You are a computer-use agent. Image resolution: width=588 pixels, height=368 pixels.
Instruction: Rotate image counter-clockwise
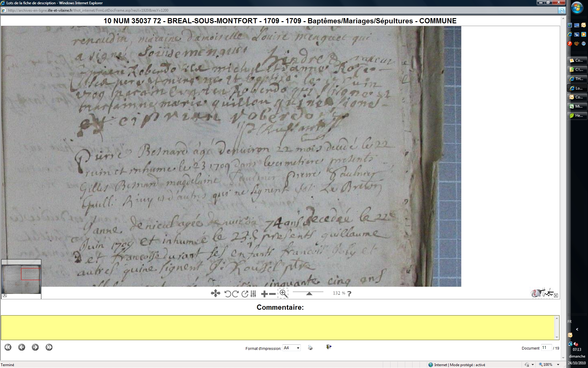point(228,294)
